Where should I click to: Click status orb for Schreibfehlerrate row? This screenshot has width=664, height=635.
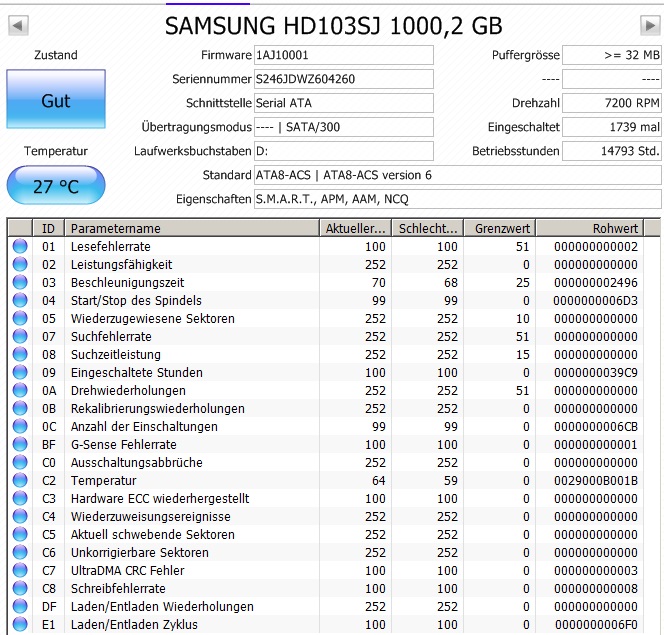20,588
